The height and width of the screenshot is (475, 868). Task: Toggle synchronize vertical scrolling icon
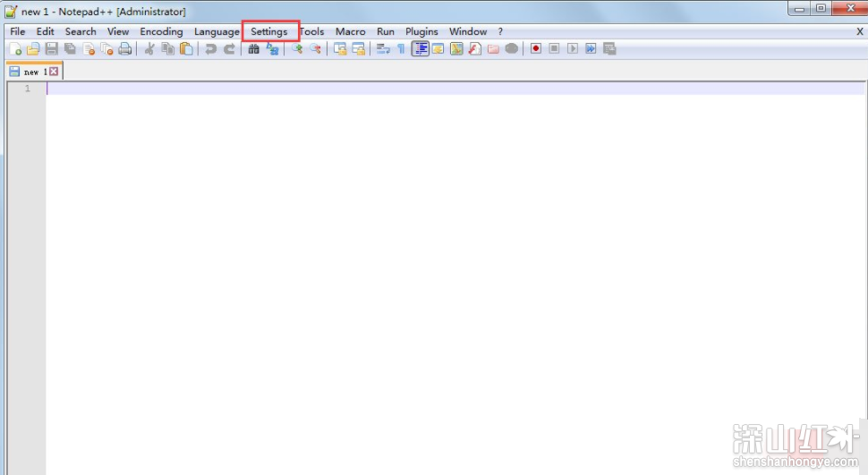(x=340, y=49)
